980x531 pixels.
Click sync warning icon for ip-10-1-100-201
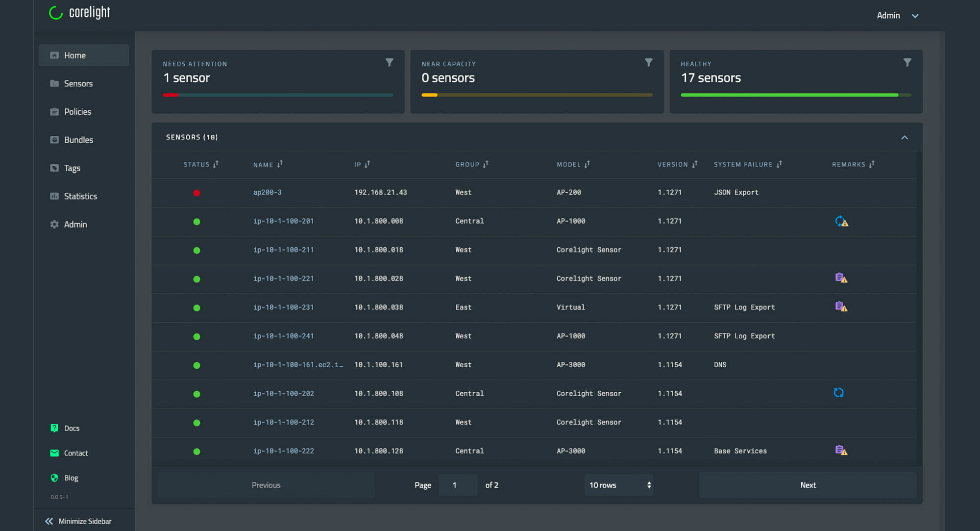point(841,221)
